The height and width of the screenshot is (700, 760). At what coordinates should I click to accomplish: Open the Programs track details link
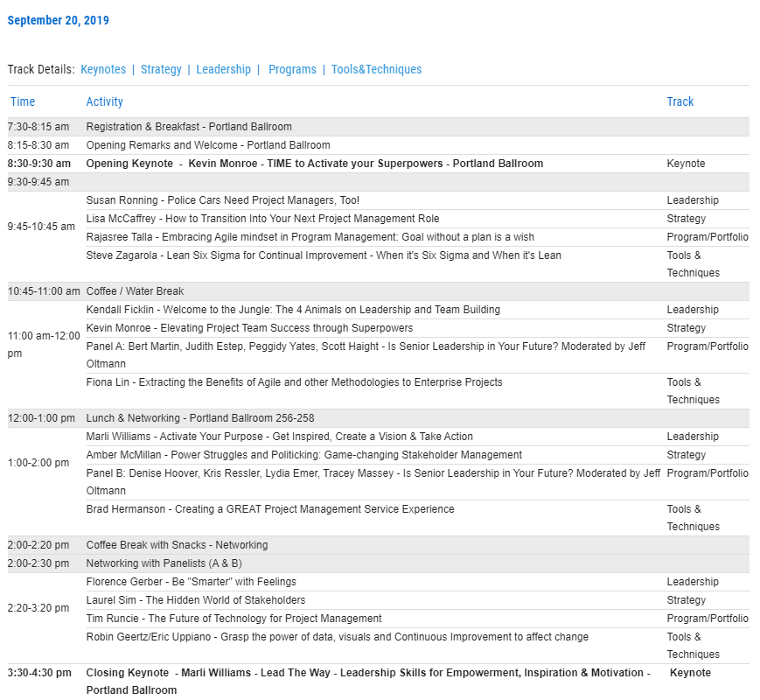(292, 69)
